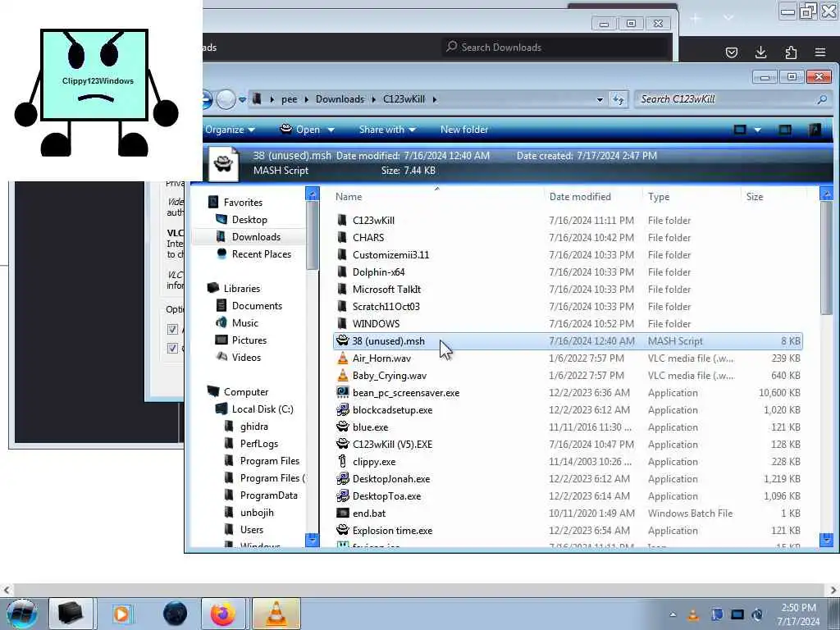Click Downloads in the breadcrumb path

pyautogui.click(x=340, y=99)
